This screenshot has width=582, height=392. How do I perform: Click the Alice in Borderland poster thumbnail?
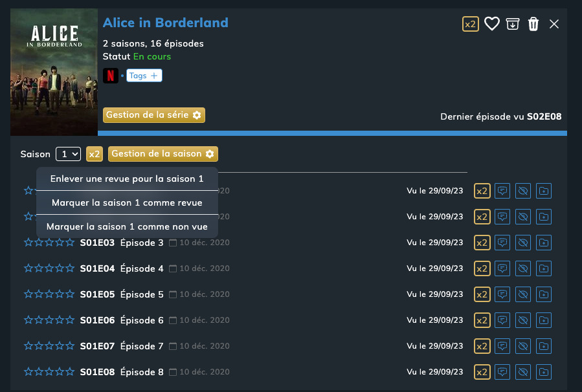[x=54, y=72]
